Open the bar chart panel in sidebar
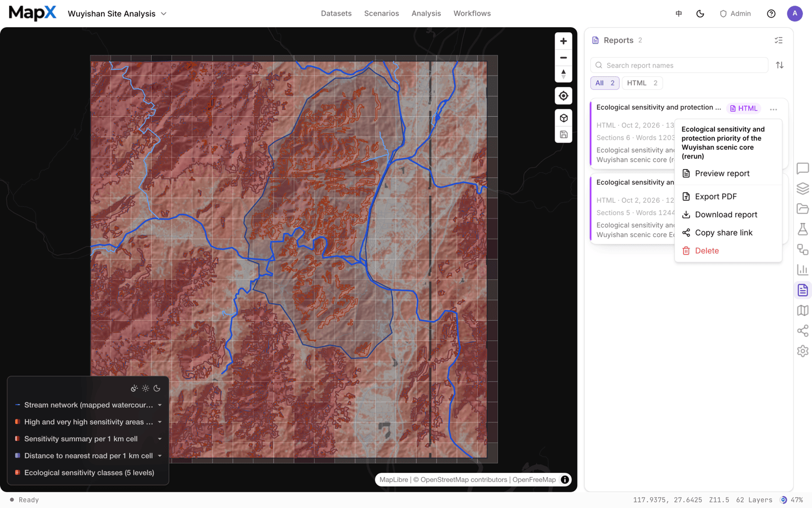This screenshot has width=812, height=508. coord(803,270)
